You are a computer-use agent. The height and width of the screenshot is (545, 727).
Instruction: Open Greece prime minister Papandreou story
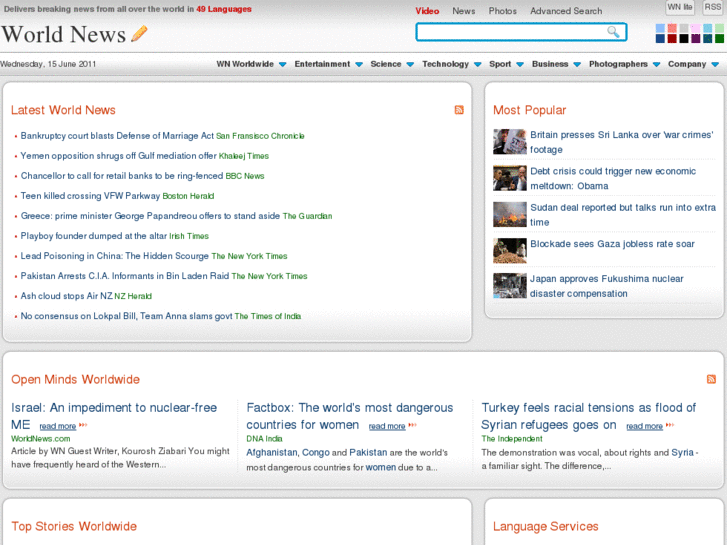pos(150,216)
